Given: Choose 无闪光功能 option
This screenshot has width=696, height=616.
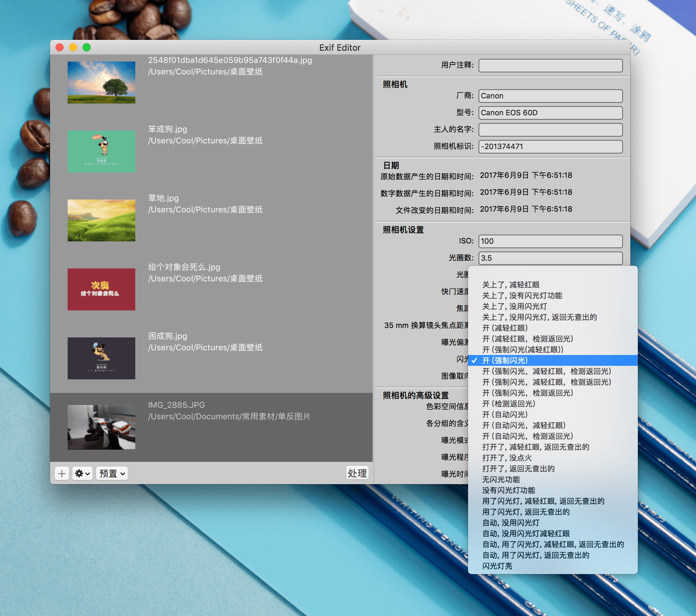Looking at the screenshot, I should pos(553,480).
